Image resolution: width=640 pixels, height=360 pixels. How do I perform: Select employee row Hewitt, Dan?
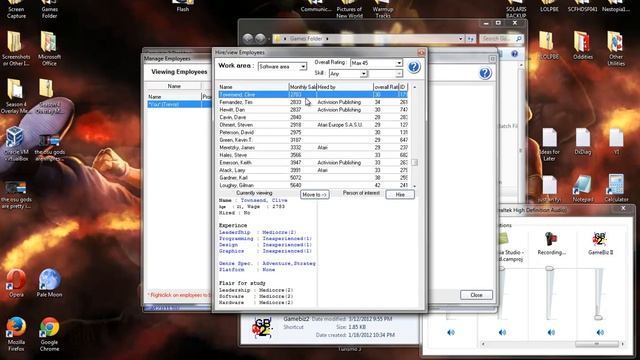pos(312,110)
